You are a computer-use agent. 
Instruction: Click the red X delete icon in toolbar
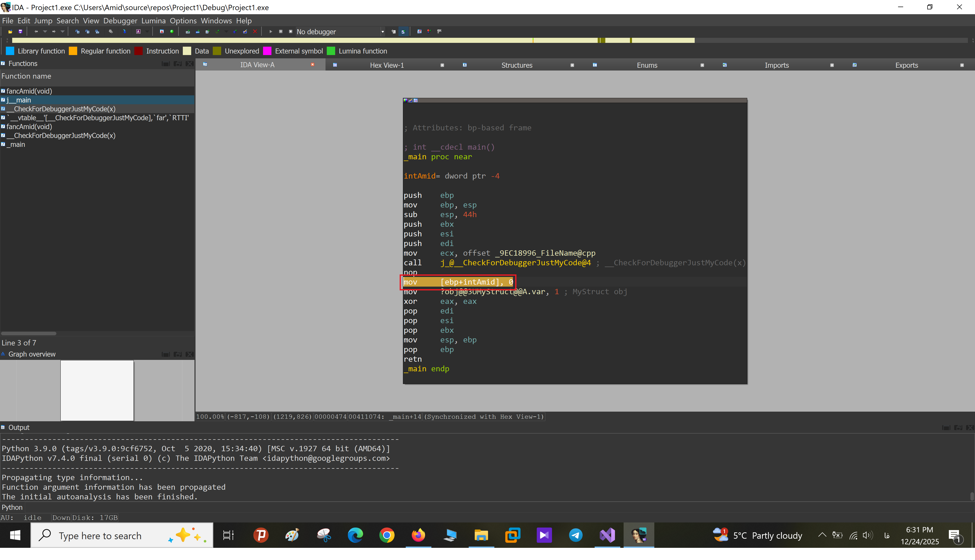[255, 31]
